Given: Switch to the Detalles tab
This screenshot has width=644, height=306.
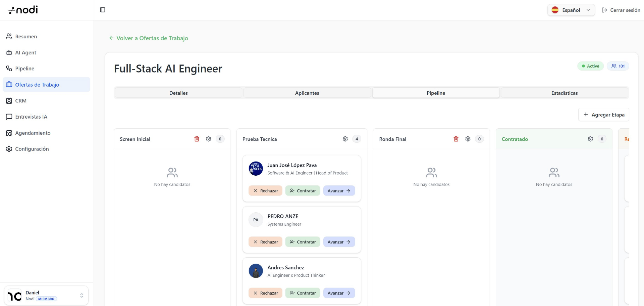Looking at the screenshot, I should click(178, 93).
